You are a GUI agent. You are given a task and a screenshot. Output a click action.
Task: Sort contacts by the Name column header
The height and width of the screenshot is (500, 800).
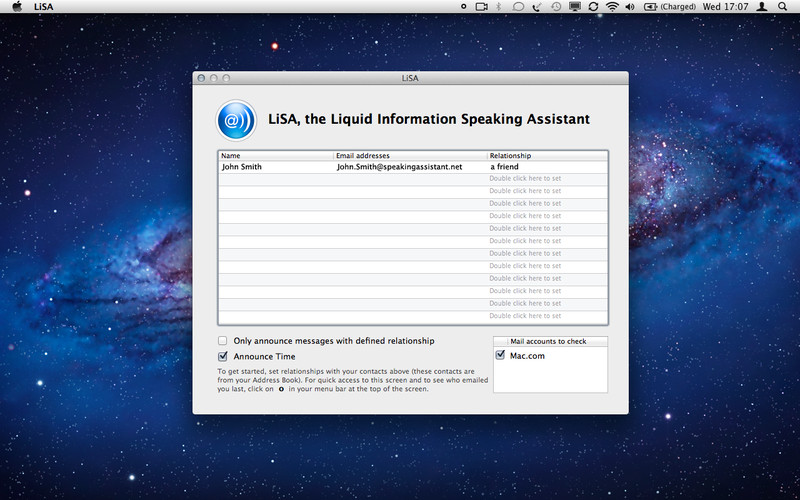coord(276,156)
